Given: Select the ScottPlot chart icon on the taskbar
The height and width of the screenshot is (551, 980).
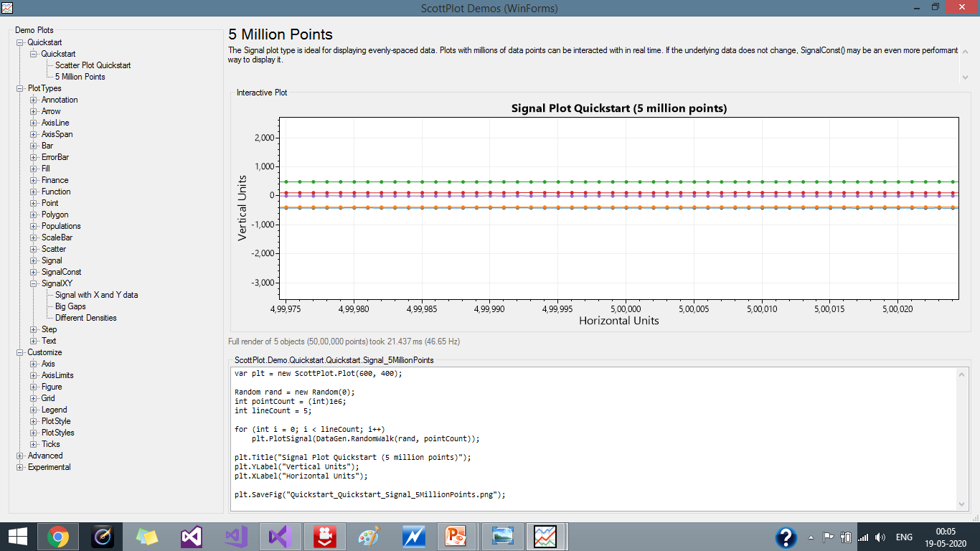Looking at the screenshot, I should pyautogui.click(x=547, y=536).
